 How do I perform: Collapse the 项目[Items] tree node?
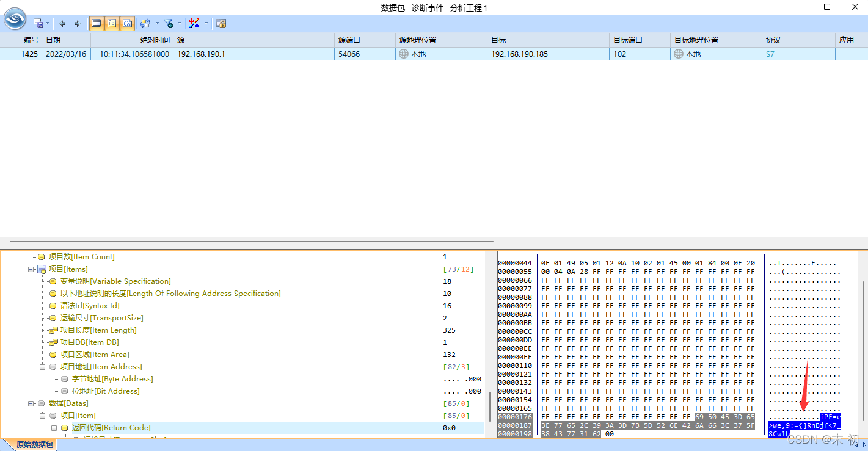pos(31,269)
